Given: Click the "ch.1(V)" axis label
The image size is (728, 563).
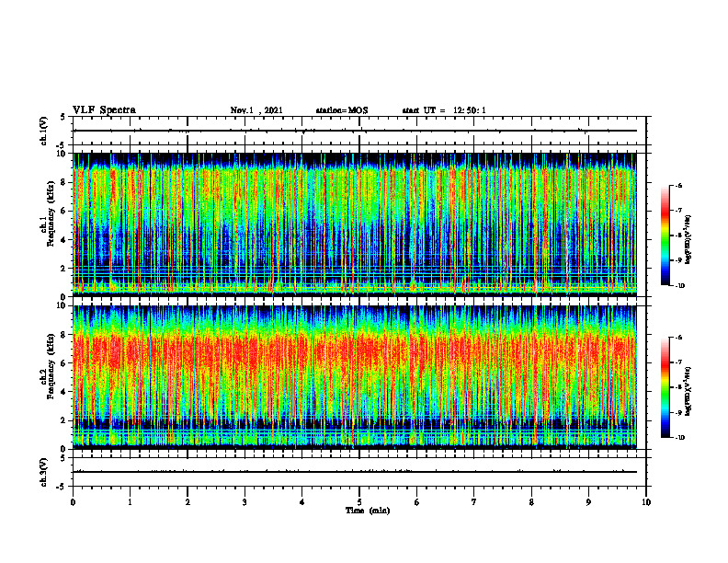Looking at the screenshot, I should (43, 131).
